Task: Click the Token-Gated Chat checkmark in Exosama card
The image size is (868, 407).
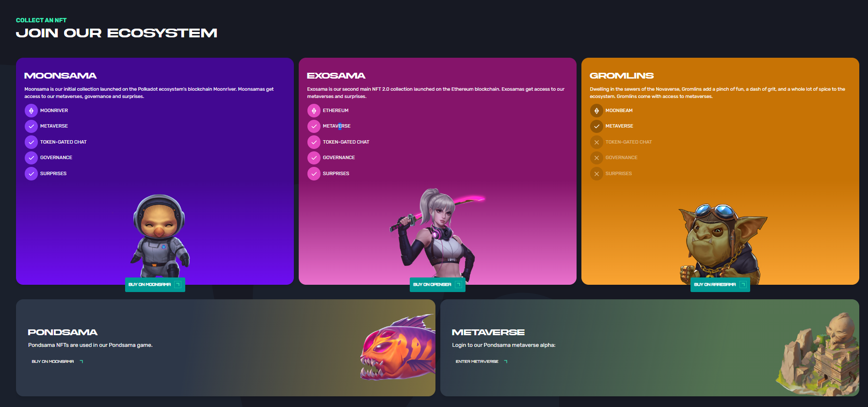Action: (x=314, y=142)
